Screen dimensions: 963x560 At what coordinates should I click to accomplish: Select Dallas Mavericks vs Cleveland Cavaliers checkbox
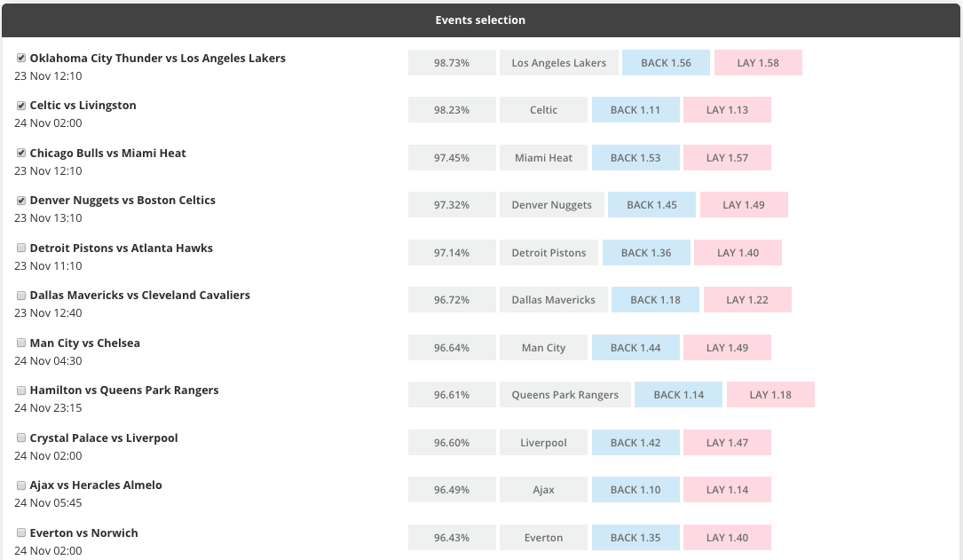point(21,296)
